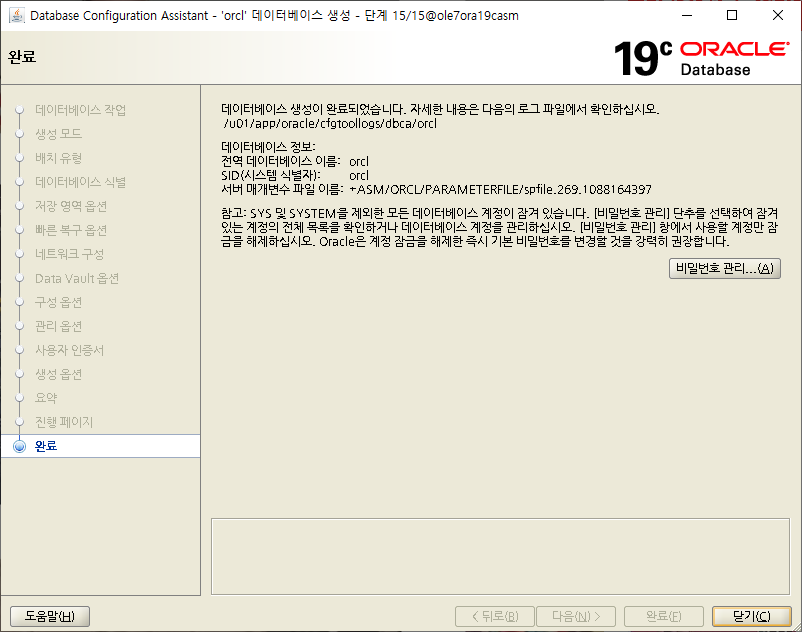Select 생성 옵션 step

(58, 374)
